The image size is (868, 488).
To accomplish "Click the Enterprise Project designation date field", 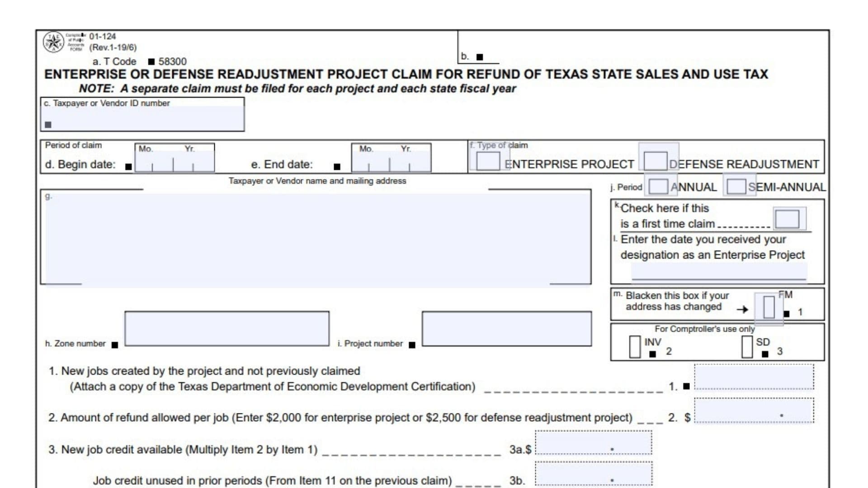I will [x=719, y=271].
